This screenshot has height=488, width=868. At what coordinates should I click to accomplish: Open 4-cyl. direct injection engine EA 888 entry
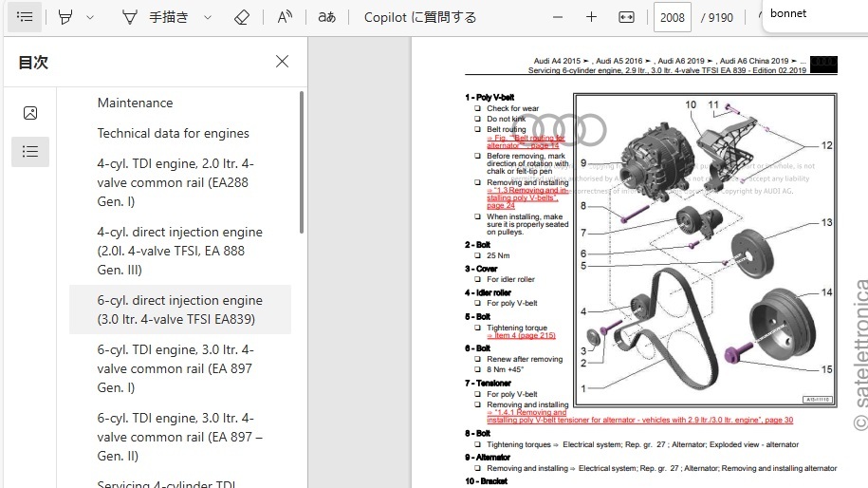click(x=180, y=251)
